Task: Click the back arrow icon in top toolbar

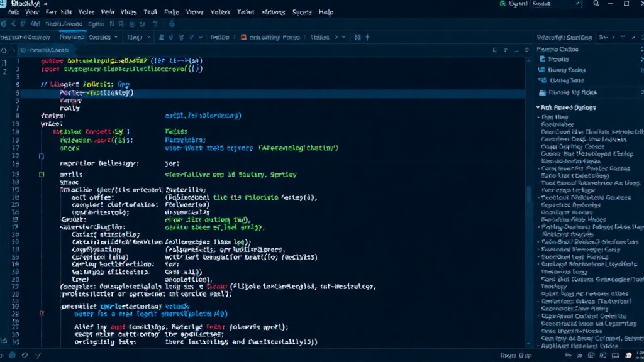Action: 14,25
